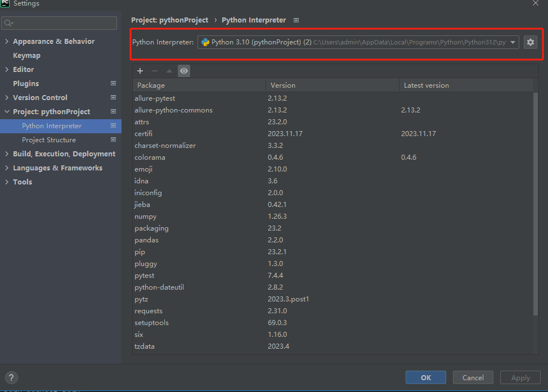Image resolution: width=548 pixels, height=392 pixels.
Task: Select Keymap in settings tree
Action: [x=26, y=56]
